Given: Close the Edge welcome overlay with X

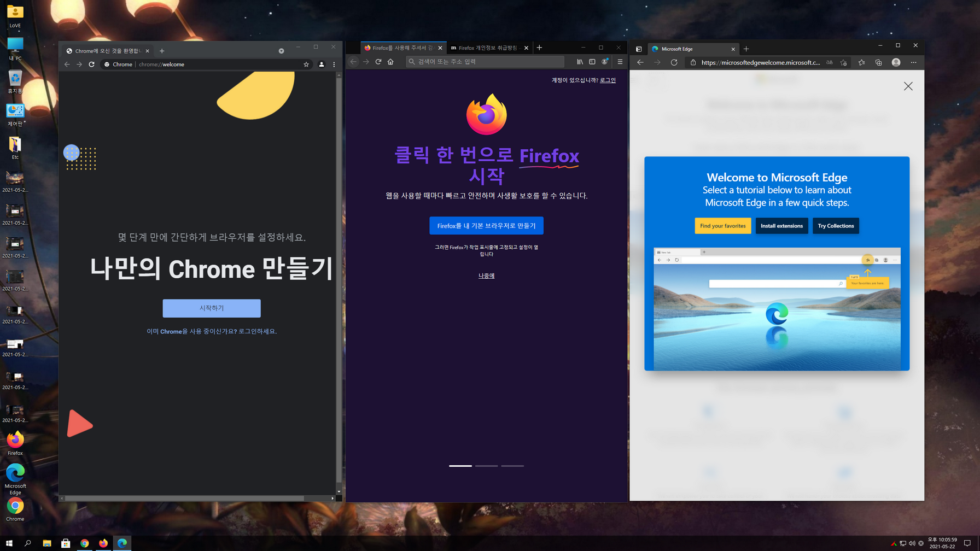Looking at the screenshot, I should point(908,86).
